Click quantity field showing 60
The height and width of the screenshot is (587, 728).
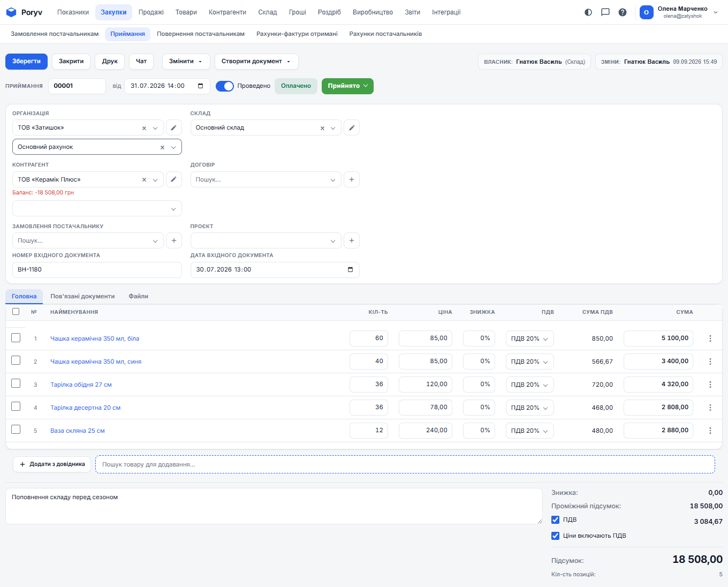pos(369,338)
